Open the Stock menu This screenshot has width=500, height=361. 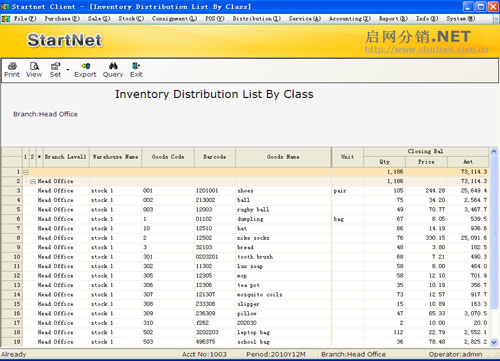131,19
